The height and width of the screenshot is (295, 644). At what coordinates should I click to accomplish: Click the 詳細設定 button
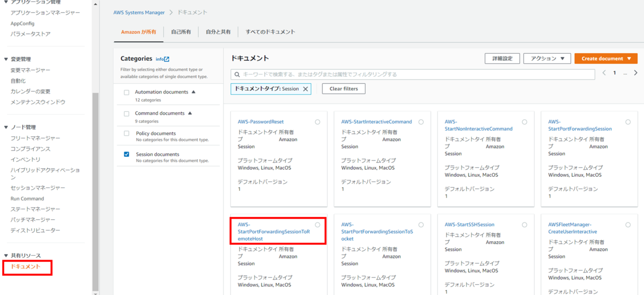tap(502, 59)
